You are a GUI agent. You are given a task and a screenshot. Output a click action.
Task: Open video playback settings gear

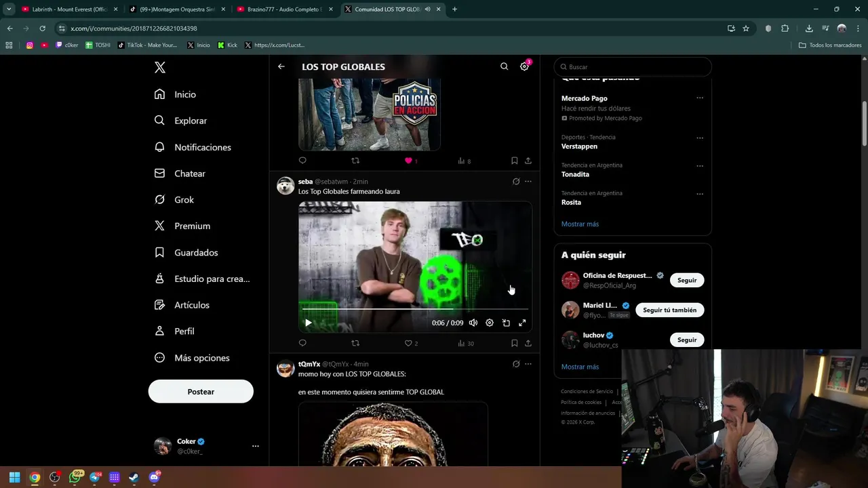coord(490,323)
